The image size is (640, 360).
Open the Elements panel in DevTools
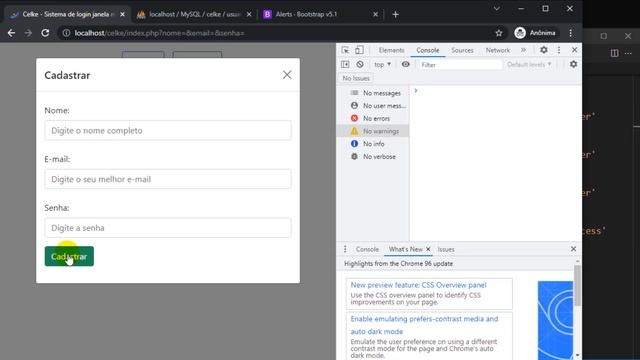pyautogui.click(x=391, y=50)
